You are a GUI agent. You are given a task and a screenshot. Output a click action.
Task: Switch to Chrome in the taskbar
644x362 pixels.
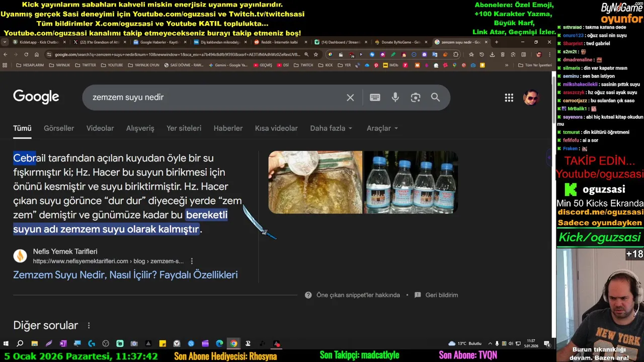coord(233,344)
